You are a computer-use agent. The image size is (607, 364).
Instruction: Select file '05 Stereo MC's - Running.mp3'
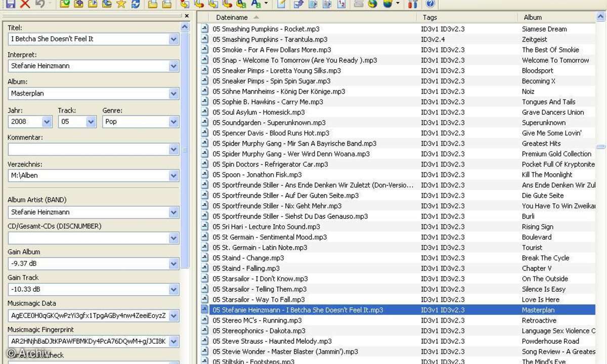pyautogui.click(x=257, y=321)
